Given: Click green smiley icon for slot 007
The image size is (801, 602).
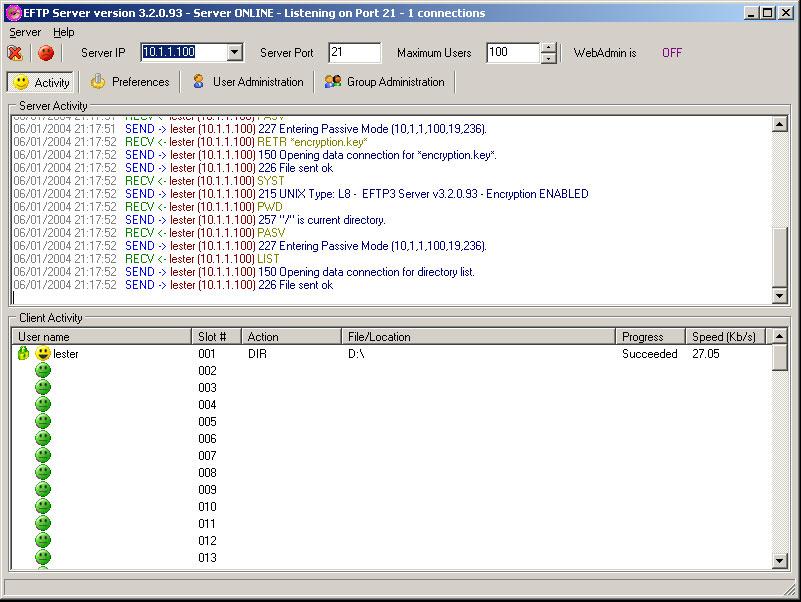Looking at the screenshot, I should [x=43, y=455].
